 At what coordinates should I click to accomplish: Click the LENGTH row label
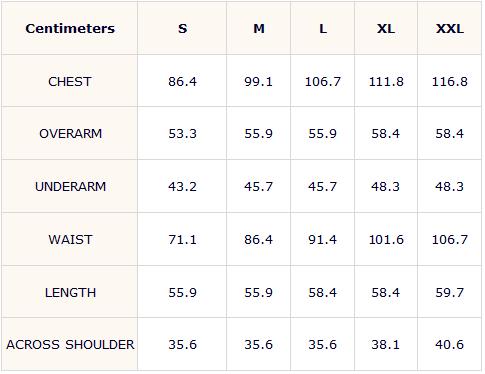click(x=70, y=292)
